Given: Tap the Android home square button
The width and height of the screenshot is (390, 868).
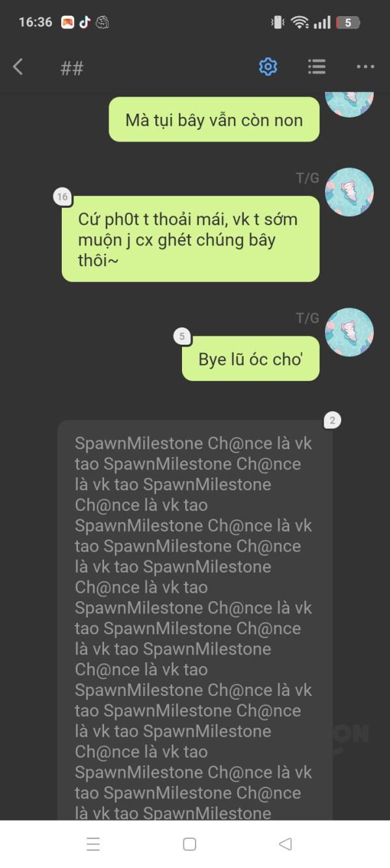Looking at the screenshot, I should tap(189, 844).
